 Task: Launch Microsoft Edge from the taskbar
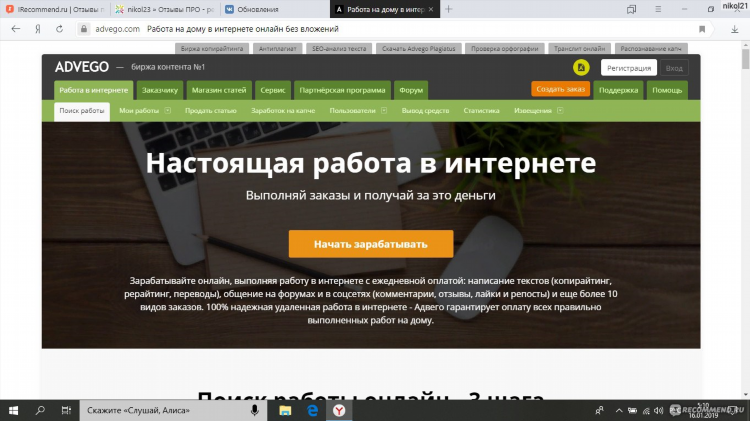(312, 410)
